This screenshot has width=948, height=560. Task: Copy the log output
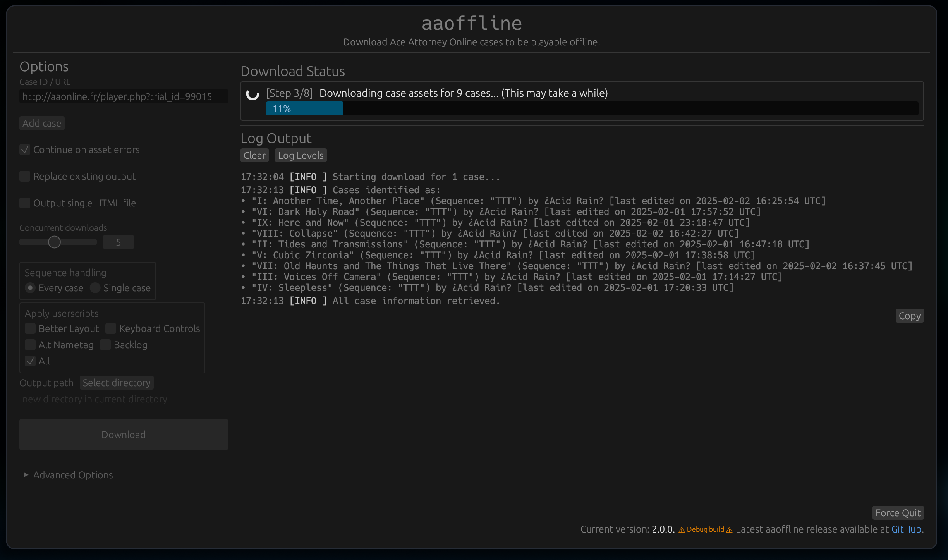(909, 316)
